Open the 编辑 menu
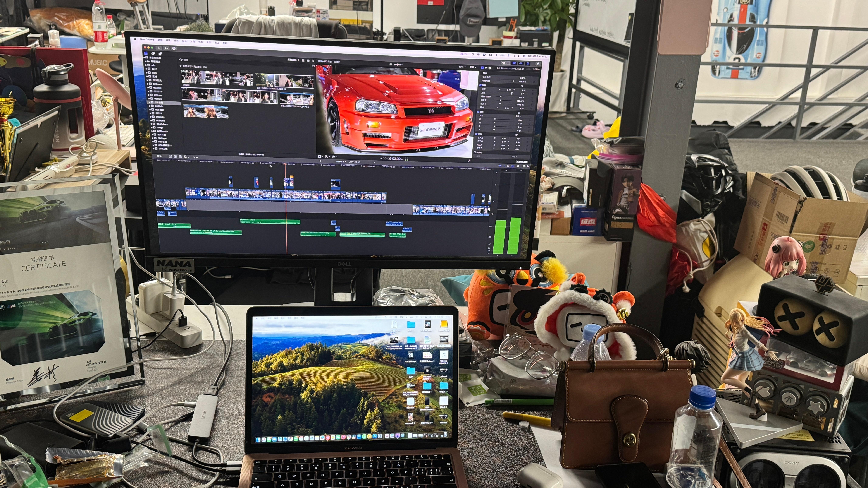 click(168, 40)
